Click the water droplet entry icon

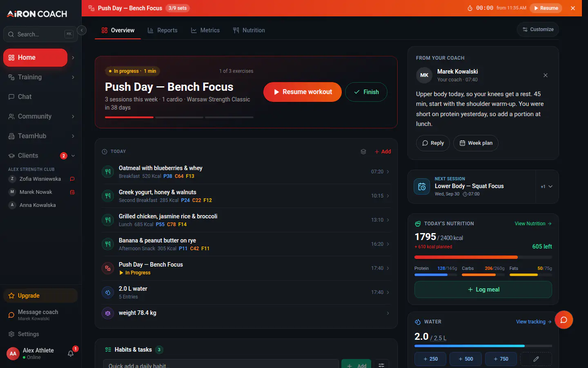pos(108,292)
